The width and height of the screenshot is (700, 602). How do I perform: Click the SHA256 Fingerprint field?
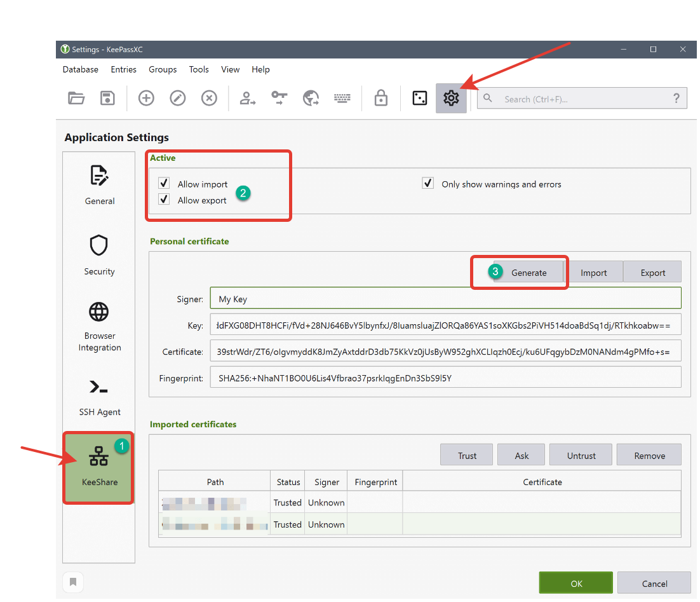pyautogui.click(x=445, y=378)
